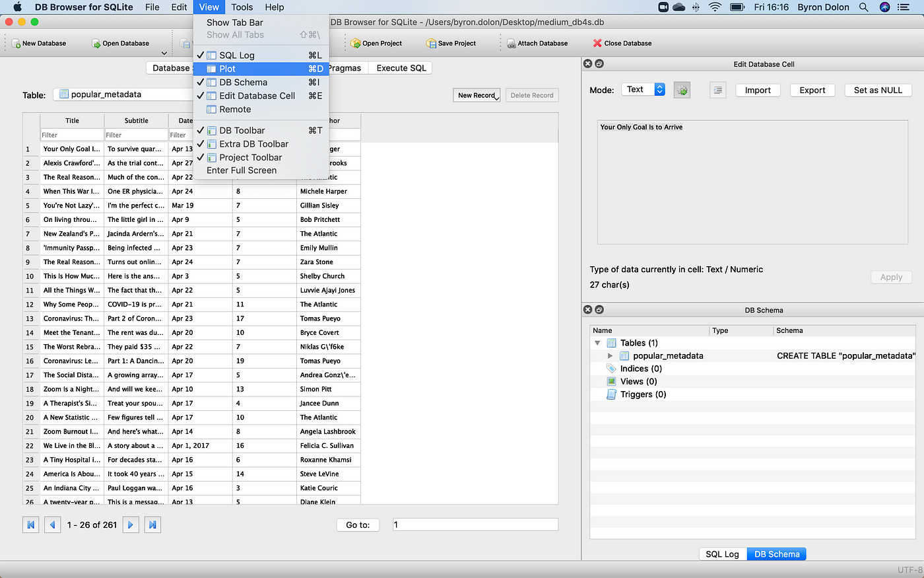924x578 pixels.
Task: Click the Import button
Action: 758,90
